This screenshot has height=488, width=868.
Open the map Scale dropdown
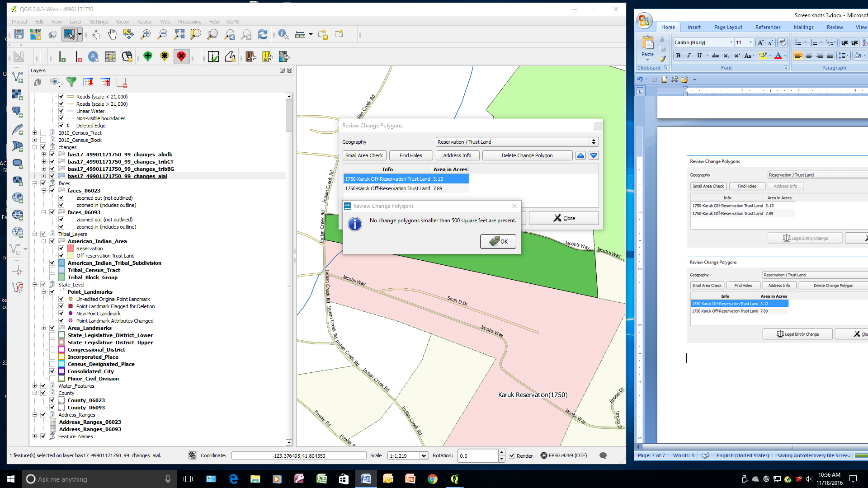pyautogui.click(x=424, y=455)
